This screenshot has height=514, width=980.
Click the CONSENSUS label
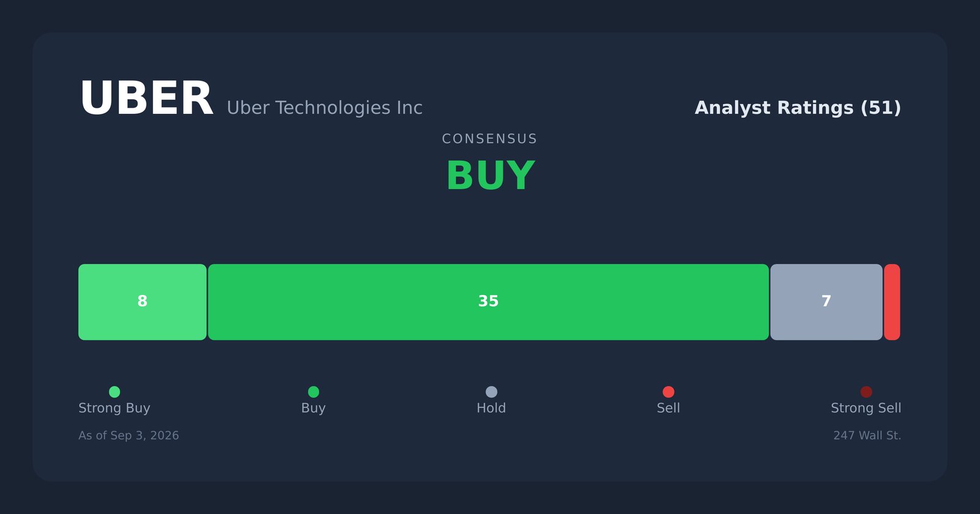[x=490, y=139]
